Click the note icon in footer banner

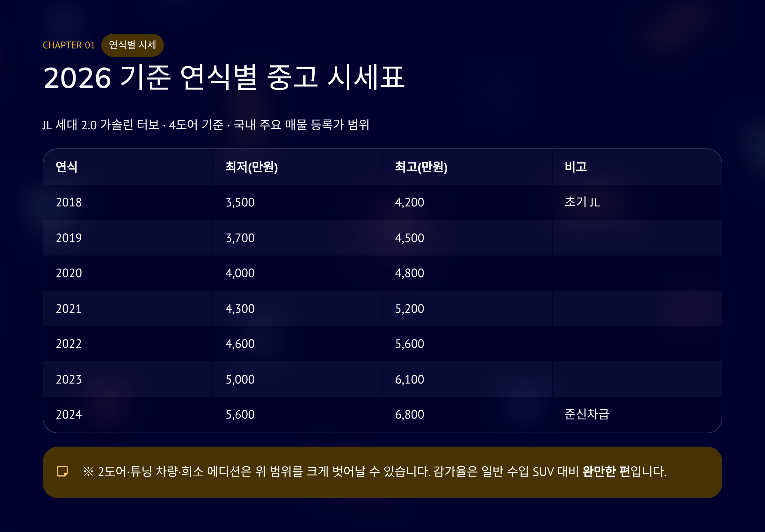(62, 471)
